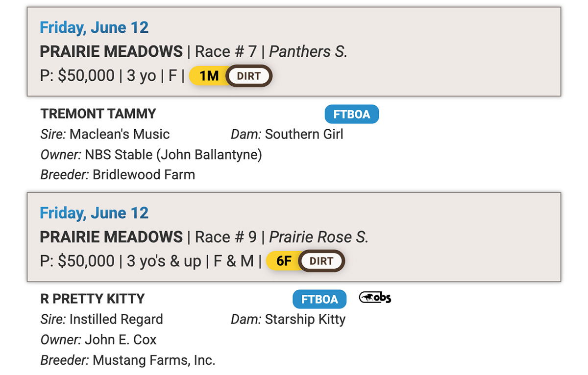
Task: Click Prairie Meadows track name in Race 7 header
Action: pos(111,51)
